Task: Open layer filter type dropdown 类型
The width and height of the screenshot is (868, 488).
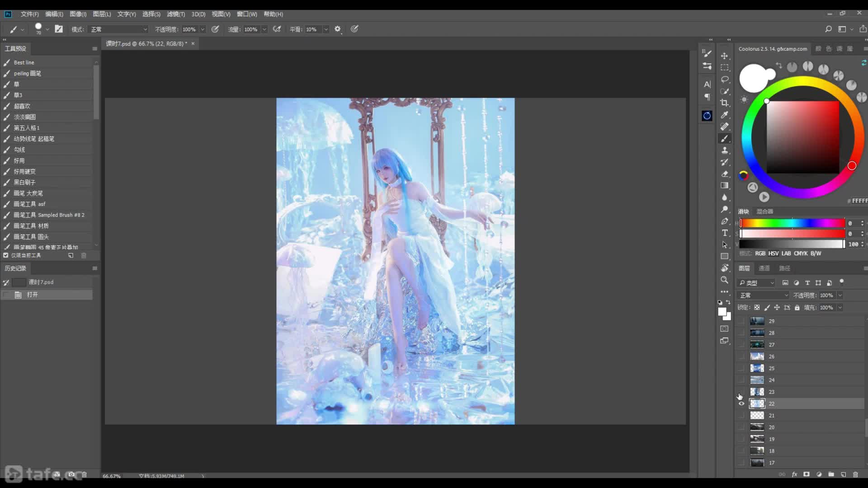Action: click(756, 283)
